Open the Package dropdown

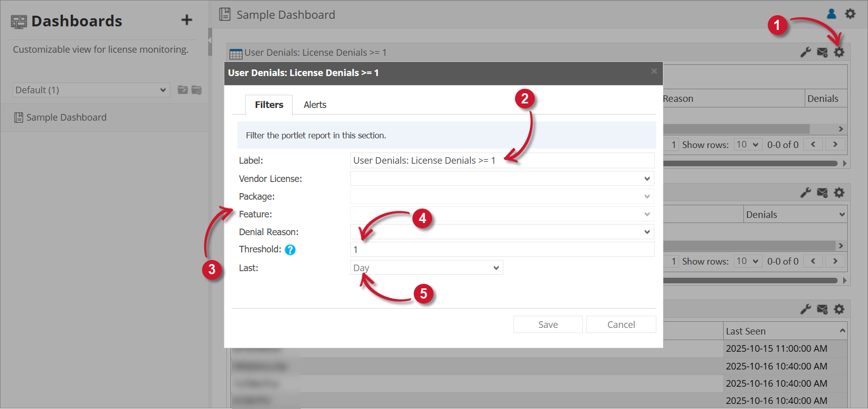[502, 196]
